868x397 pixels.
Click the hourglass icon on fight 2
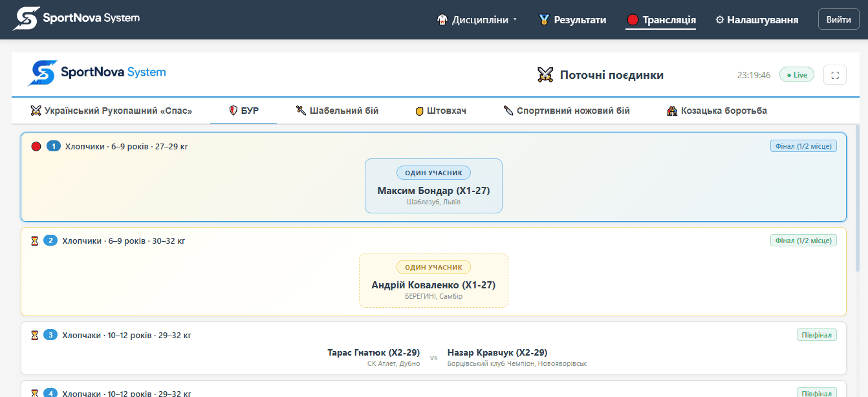pos(35,241)
